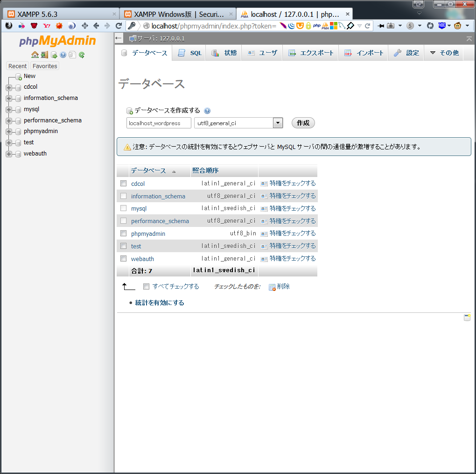The width and height of the screenshot is (476, 474).
Task: Click the browser address bar URL
Action: pyautogui.click(x=214, y=26)
